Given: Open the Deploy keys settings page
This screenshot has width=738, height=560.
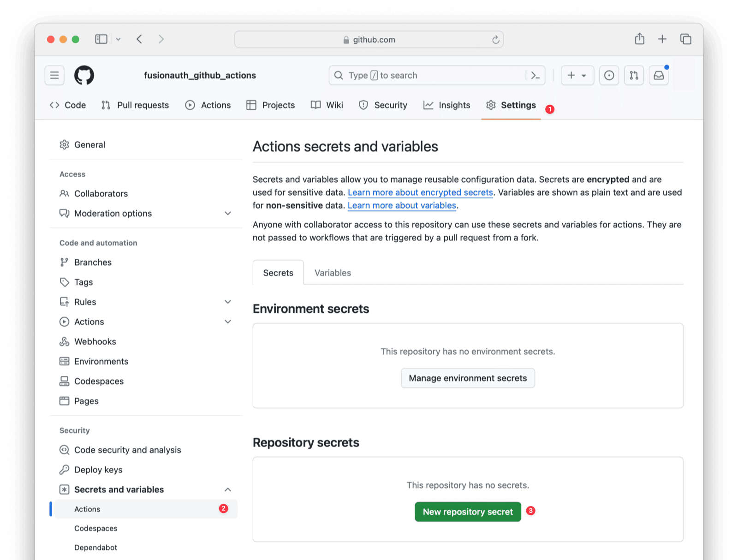Looking at the screenshot, I should point(98,470).
